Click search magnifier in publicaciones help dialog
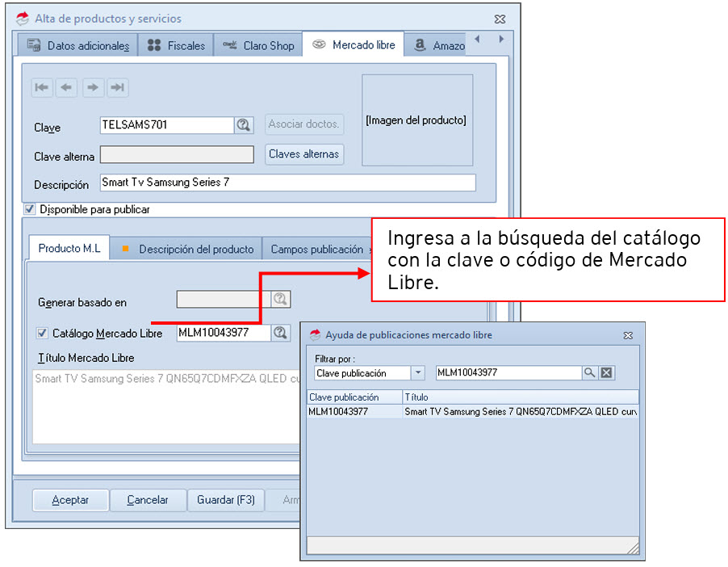This screenshot has width=728, height=567. pos(590,372)
